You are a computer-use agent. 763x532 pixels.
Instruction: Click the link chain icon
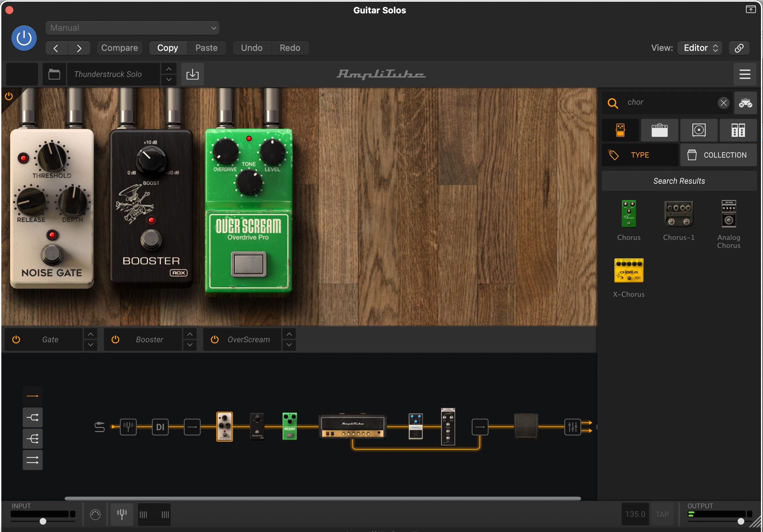click(x=739, y=48)
